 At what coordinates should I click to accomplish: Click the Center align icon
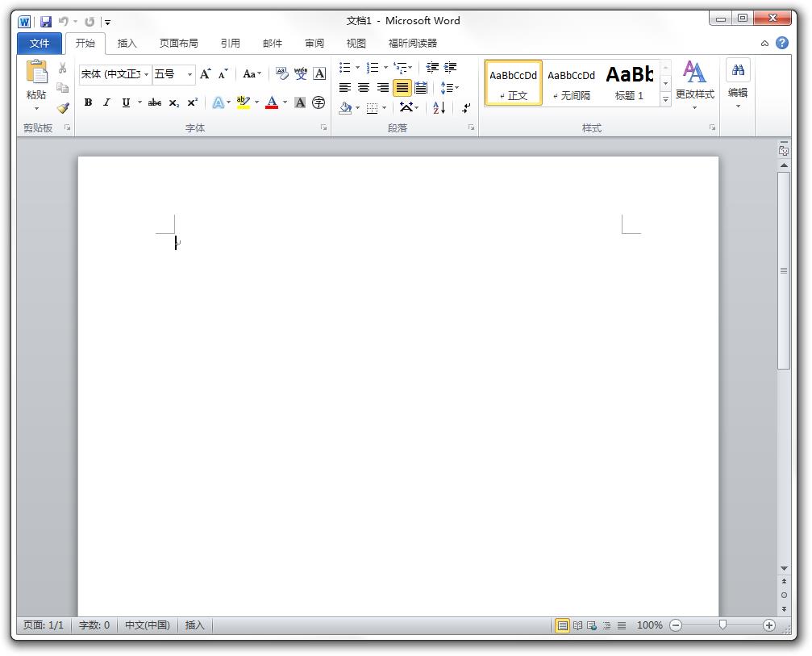(x=364, y=88)
